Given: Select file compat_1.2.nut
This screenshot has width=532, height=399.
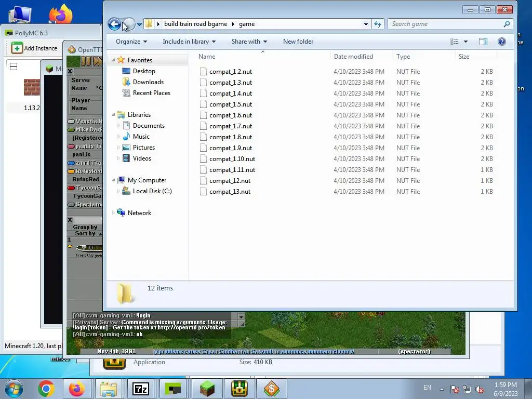Looking at the screenshot, I should 230,72.
